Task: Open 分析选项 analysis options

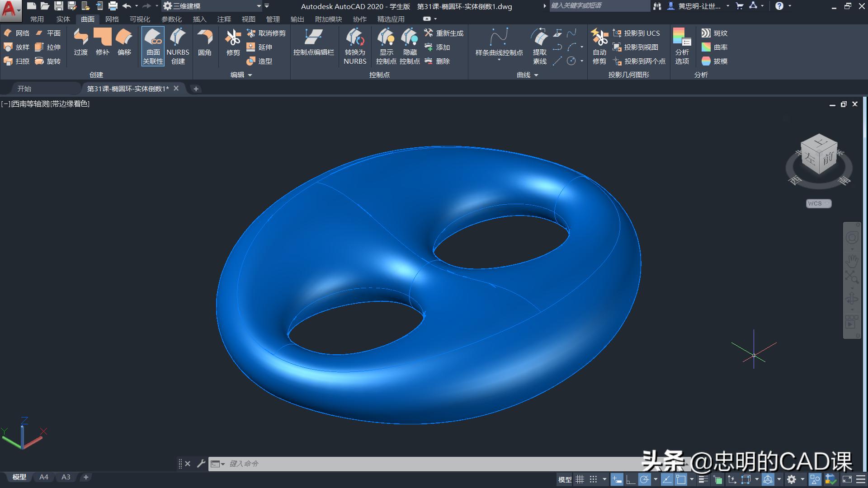Action: (x=682, y=46)
